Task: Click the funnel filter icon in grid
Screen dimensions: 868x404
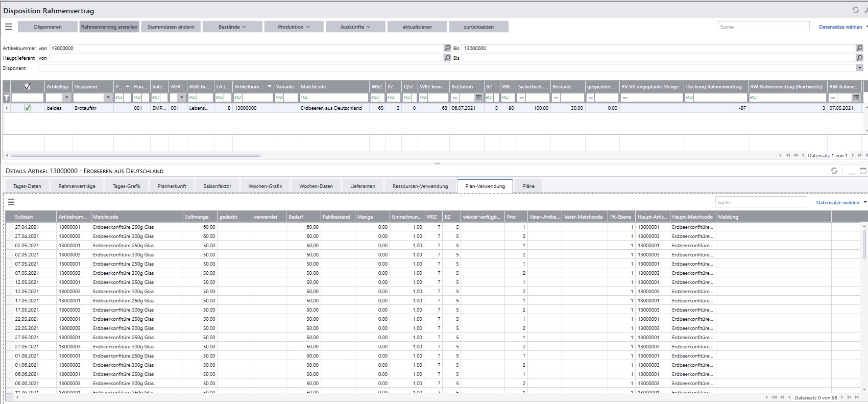Action: (7, 98)
